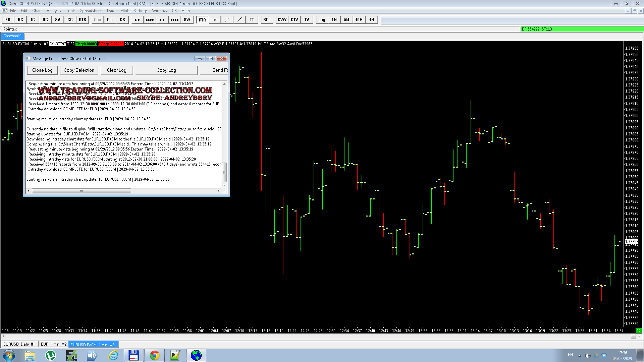Screen dimensions: 644x362
Task: Open the Spreadsheet menu
Action: coord(91,11)
